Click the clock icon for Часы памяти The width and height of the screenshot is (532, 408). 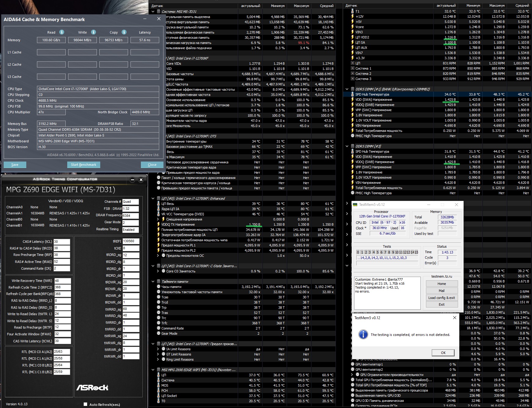158,287
